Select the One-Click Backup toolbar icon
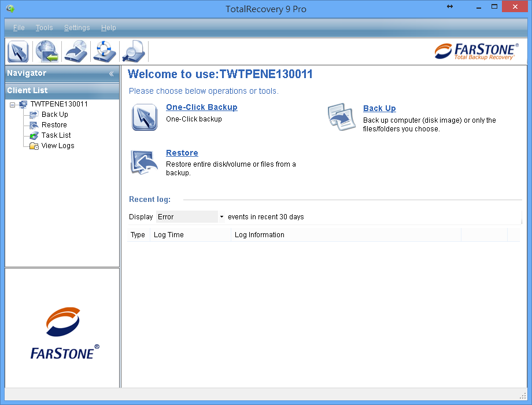Image resolution: width=532 pixels, height=405 pixels. tap(17, 51)
